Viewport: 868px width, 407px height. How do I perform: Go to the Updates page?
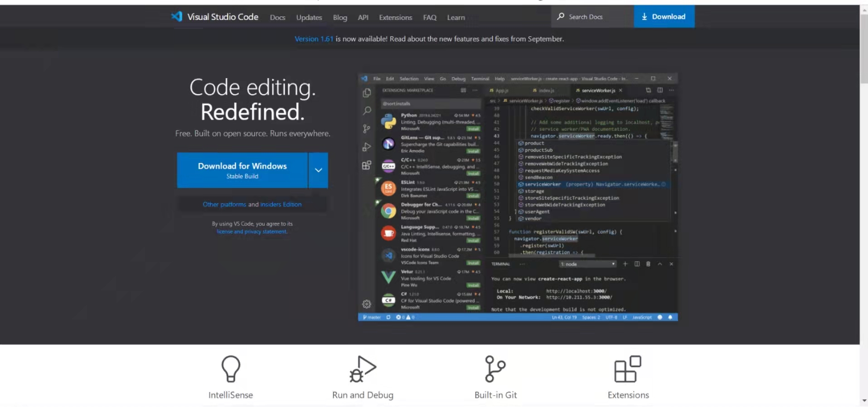(309, 17)
